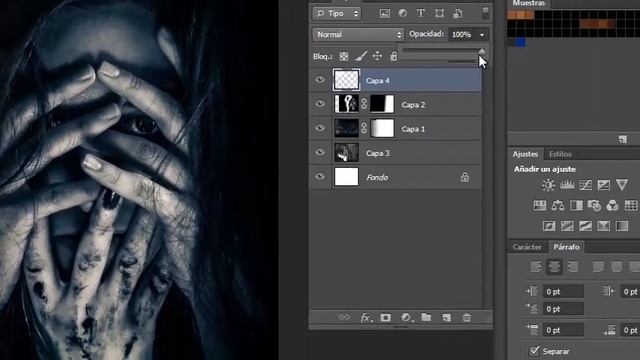Delete layer with the trash icon
The width and height of the screenshot is (640, 360).
click(x=467, y=317)
